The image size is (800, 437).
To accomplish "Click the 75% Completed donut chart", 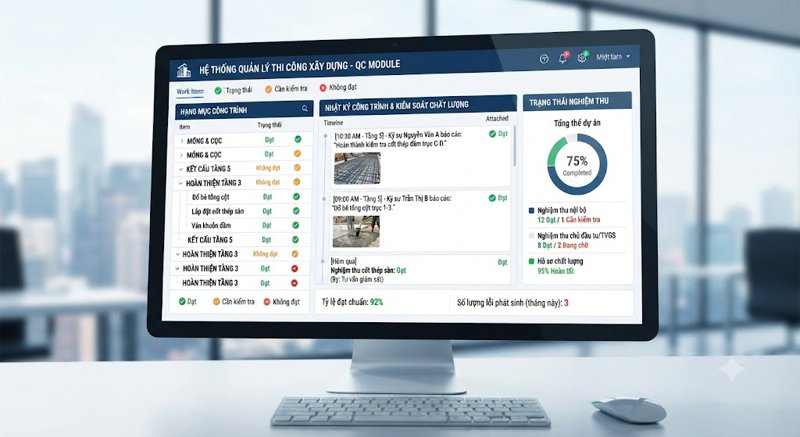I will pos(577,165).
